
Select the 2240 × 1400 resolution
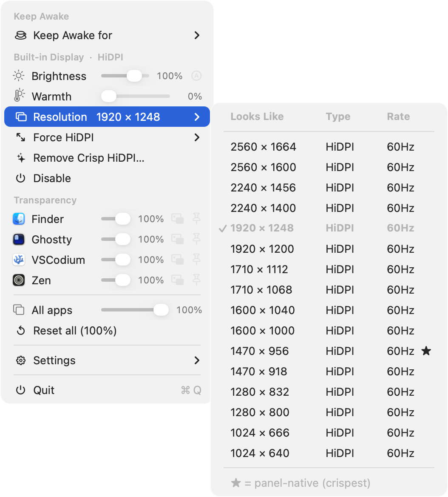coord(329,208)
